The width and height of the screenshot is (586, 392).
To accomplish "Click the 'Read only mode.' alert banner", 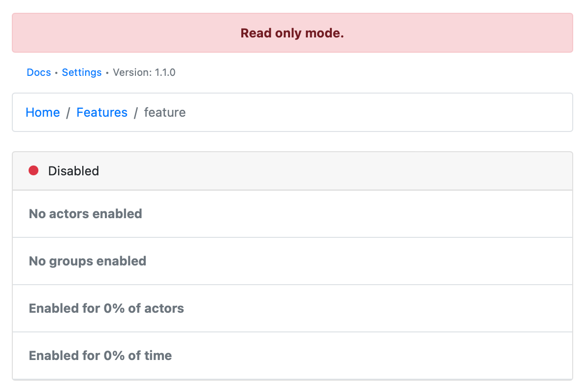I will (x=292, y=33).
